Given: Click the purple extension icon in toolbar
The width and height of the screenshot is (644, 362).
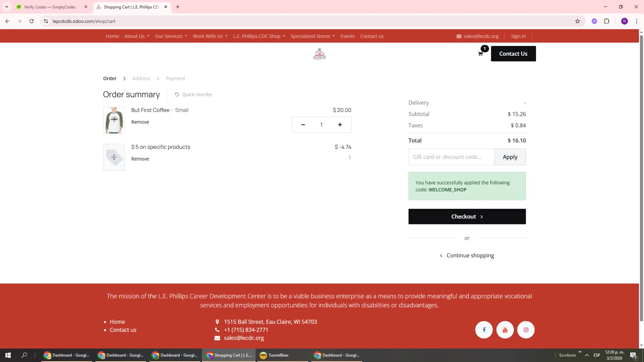Looking at the screenshot, I should (x=594, y=21).
